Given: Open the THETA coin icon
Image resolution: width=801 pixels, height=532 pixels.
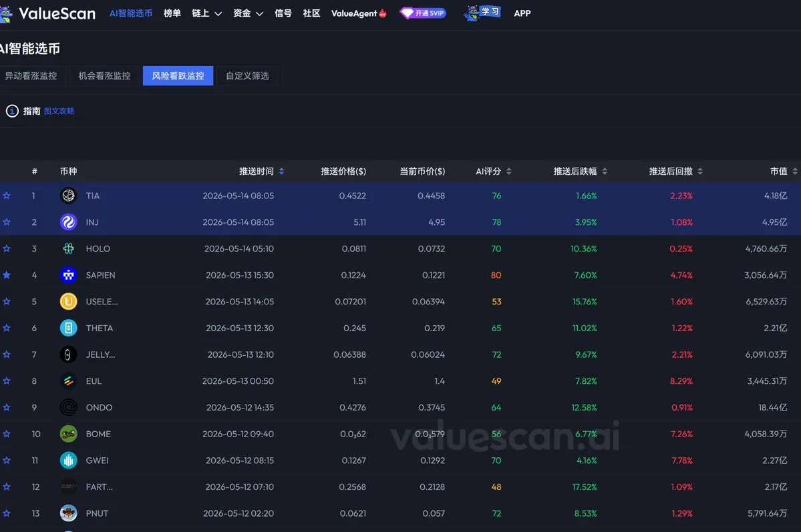Looking at the screenshot, I should (68, 328).
